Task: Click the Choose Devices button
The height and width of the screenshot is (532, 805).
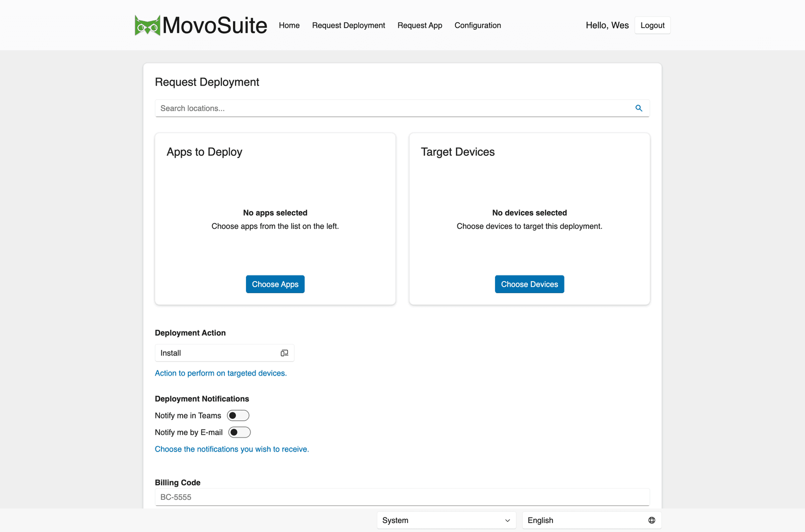Action: [529, 284]
